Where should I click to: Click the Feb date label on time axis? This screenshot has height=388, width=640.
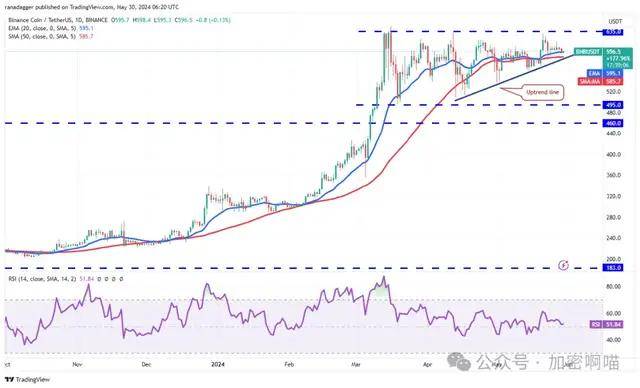[289, 364]
